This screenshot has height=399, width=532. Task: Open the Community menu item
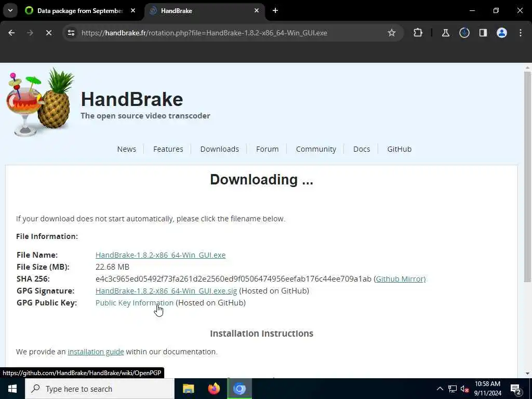tap(316, 149)
